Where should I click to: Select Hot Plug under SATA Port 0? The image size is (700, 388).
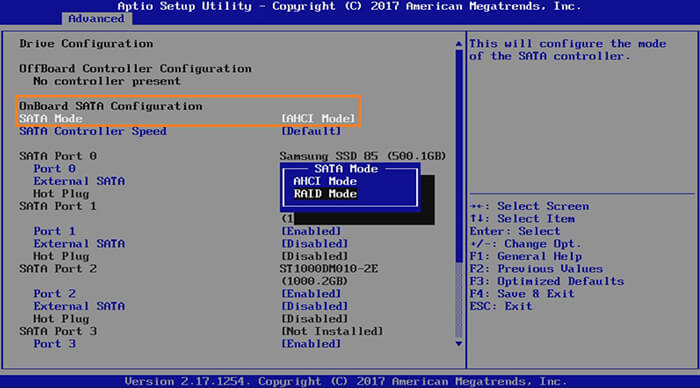click(61, 194)
